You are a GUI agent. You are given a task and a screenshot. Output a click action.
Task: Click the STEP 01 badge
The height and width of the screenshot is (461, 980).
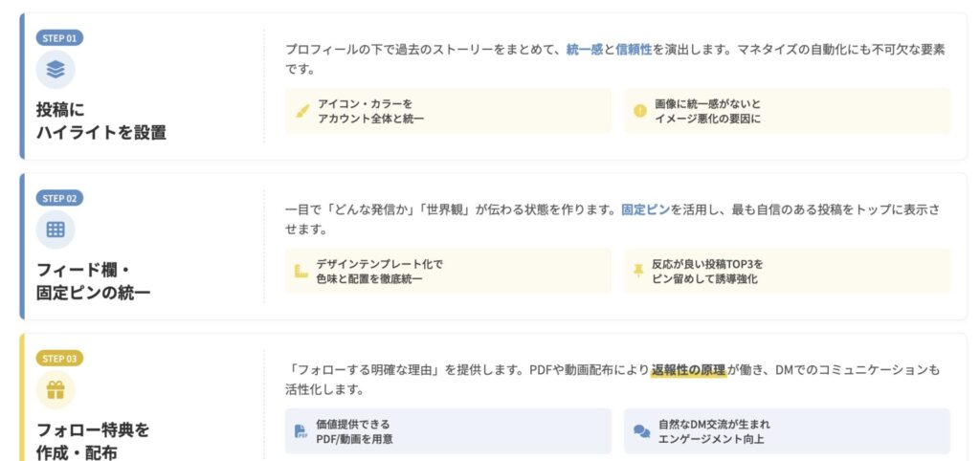click(59, 38)
